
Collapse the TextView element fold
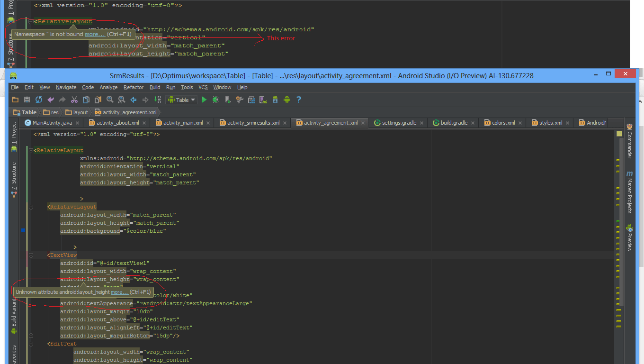point(30,255)
